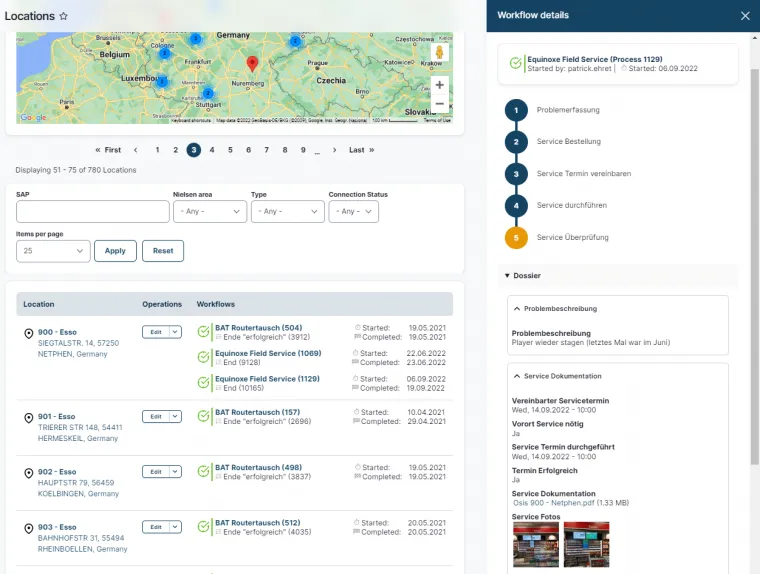Click the Street View pegman icon
The height and width of the screenshot is (574, 760).
click(439, 52)
